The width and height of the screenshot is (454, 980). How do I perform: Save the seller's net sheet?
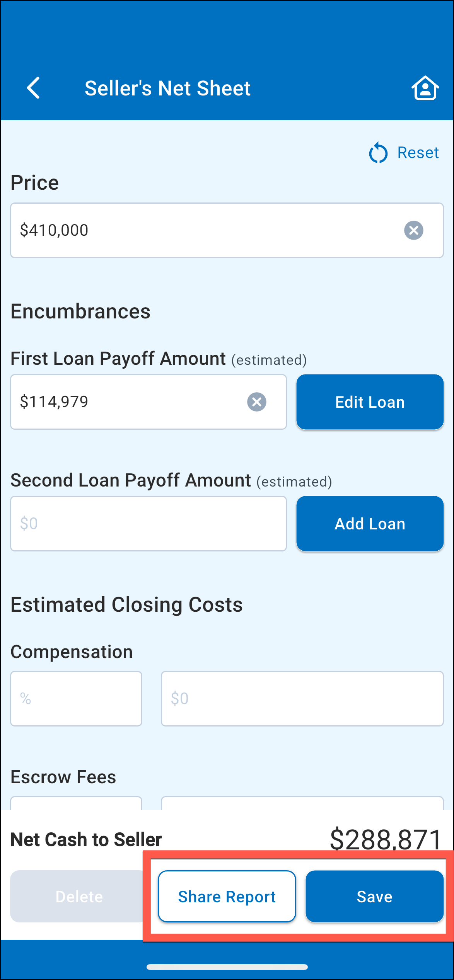coord(374,896)
